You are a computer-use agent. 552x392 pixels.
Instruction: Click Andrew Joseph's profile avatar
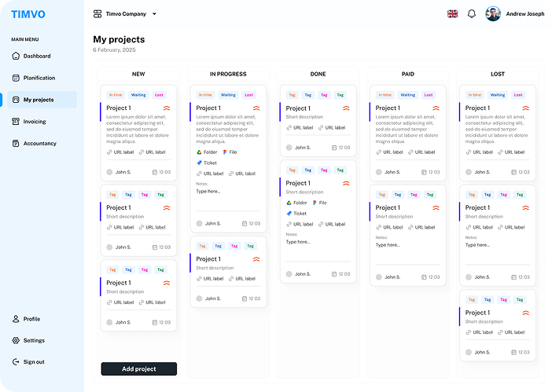coord(493,13)
